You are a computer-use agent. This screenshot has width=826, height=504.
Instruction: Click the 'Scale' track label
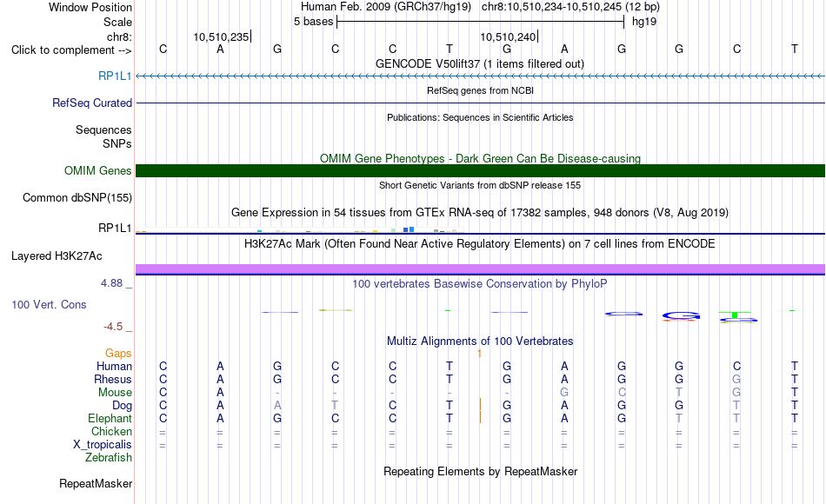click(117, 22)
